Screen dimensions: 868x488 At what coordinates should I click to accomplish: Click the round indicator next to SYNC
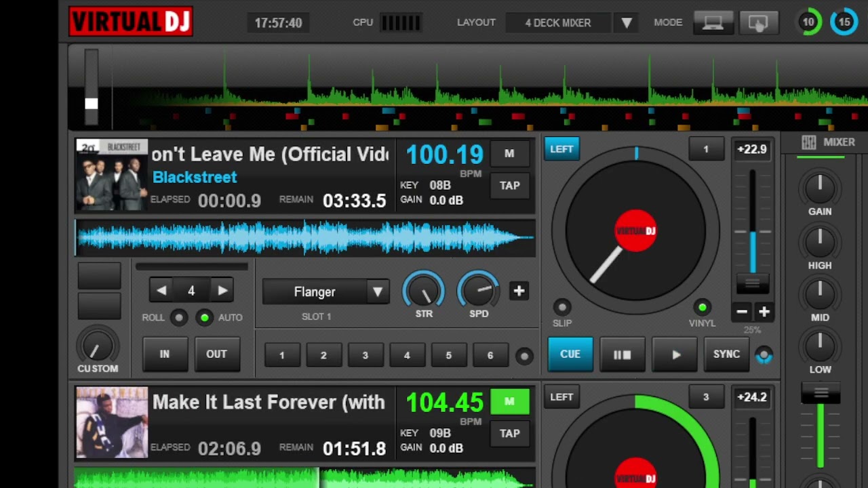[x=764, y=355]
